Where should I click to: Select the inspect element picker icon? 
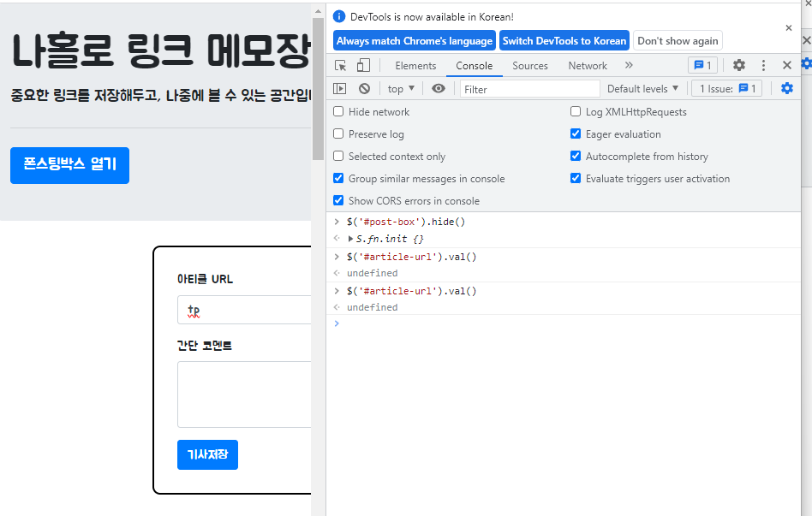point(340,66)
